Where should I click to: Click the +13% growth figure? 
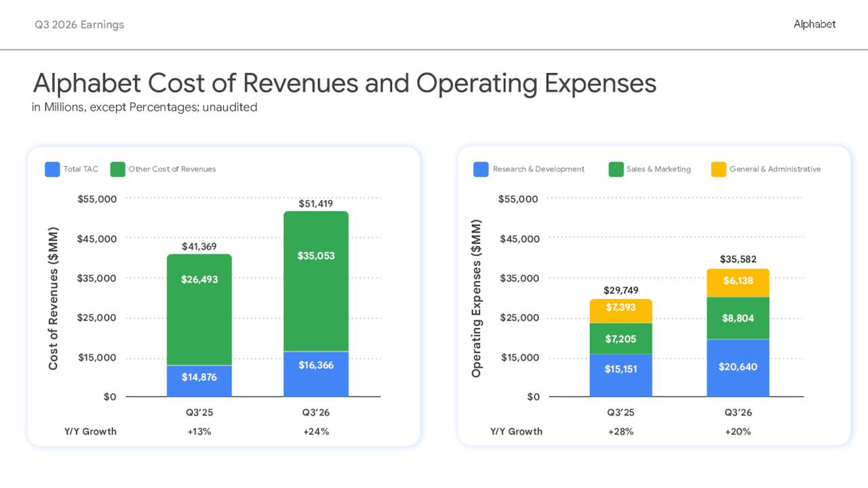[199, 432]
